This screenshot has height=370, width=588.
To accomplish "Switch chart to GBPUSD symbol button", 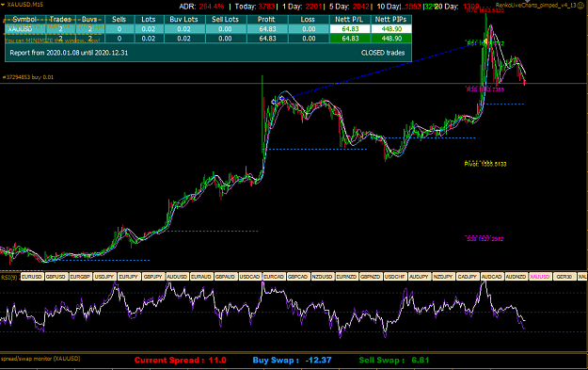I will point(56,277).
